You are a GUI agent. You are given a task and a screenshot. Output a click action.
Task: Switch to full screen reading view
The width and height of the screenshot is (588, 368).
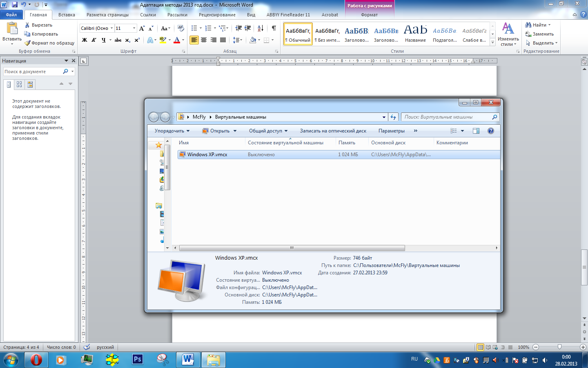pyautogui.click(x=488, y=347)
